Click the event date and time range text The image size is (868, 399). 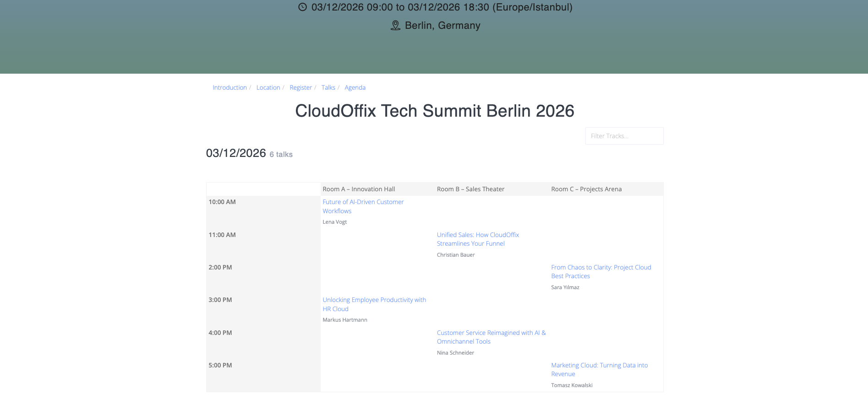442,7
